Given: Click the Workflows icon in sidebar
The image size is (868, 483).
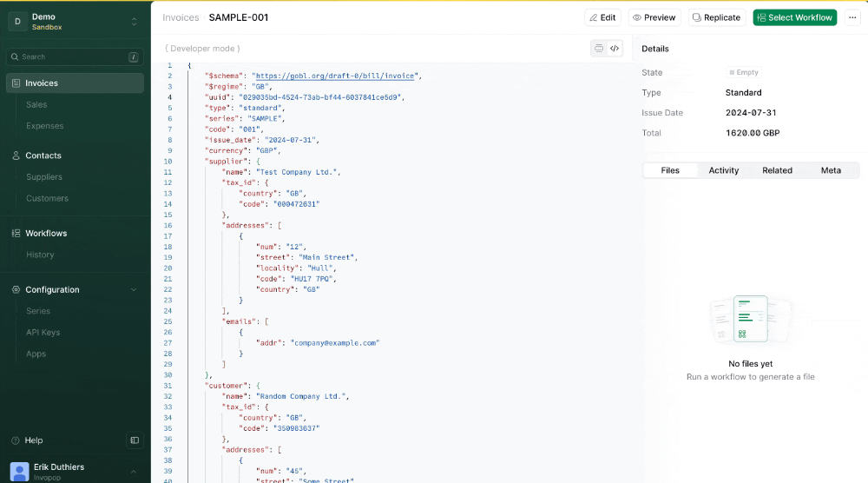Looking at the screenshot, I should click(x=16, y=233).
